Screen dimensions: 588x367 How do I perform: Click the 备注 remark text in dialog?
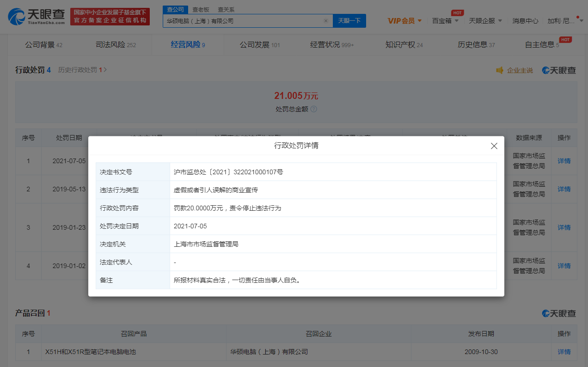click(237, 280)
